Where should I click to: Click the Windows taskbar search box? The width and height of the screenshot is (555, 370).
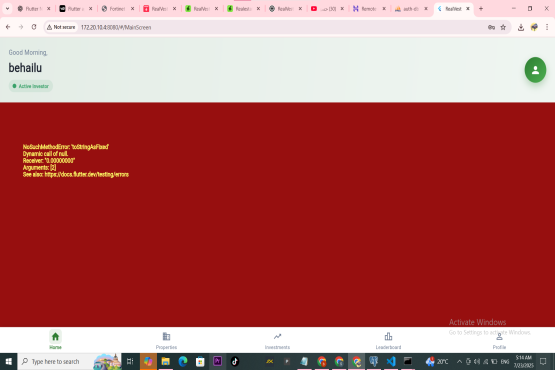pos(69,362)
